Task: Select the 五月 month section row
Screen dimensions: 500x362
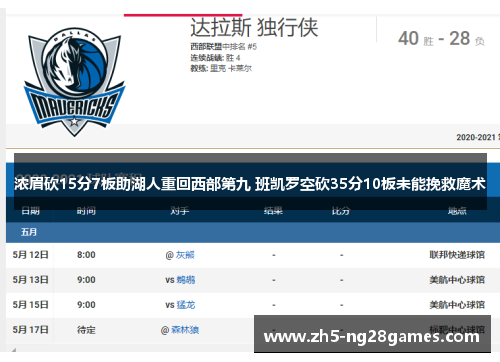Action: [253, 232]
